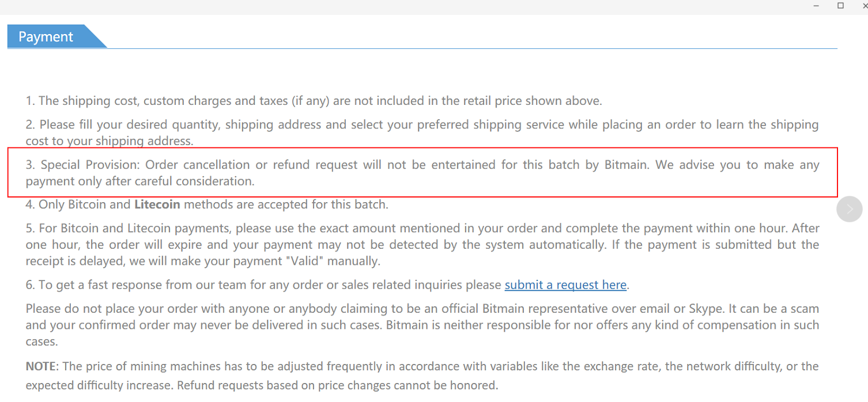Click the bold NOTE label
The image size is (868, 402).
(x=41, y=366)
